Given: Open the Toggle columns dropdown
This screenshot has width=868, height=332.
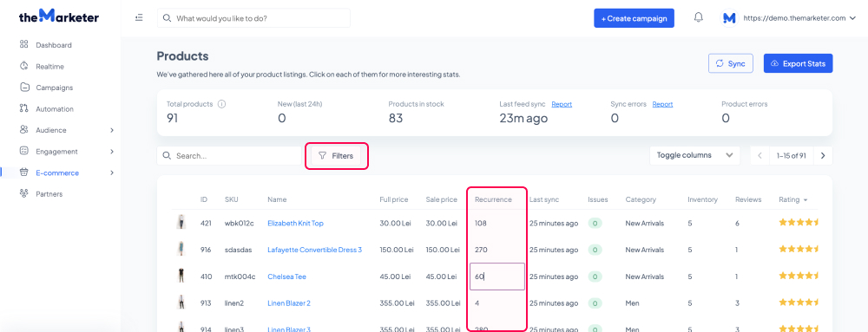Looking at the screenshot, I should pos(694,155).
